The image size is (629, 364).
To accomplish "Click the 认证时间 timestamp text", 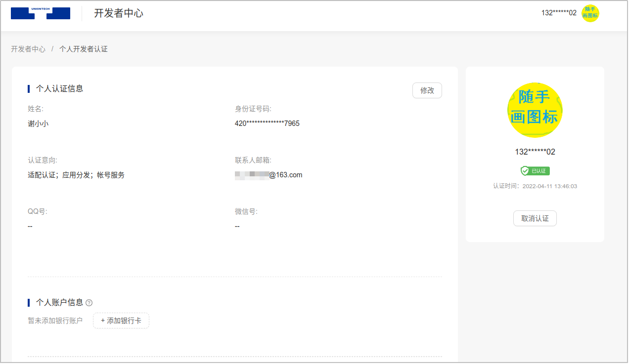I will [535, 186].
